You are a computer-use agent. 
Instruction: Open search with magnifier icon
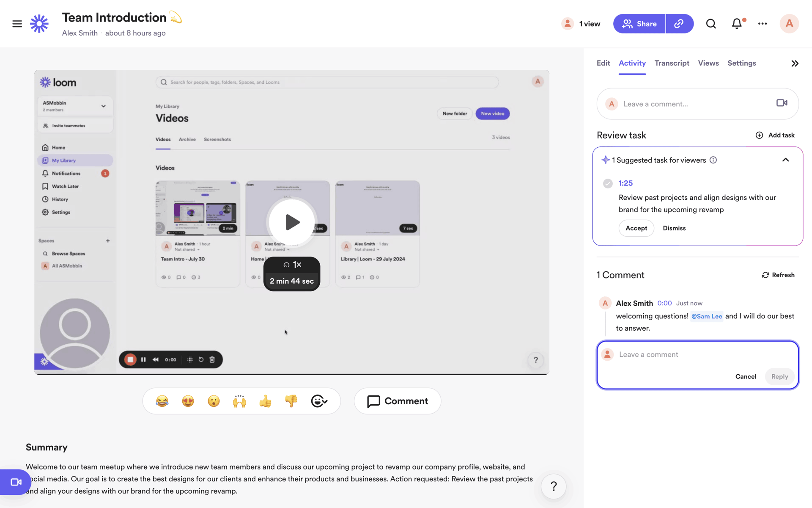click(711, 24)
